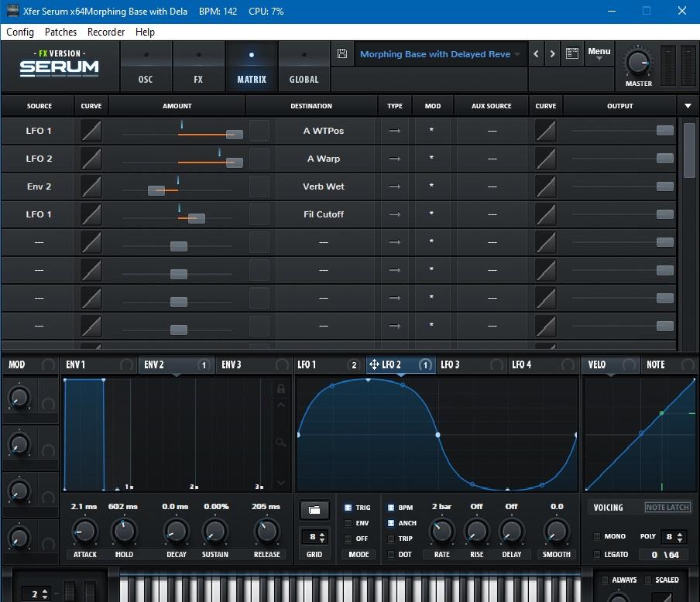Screen dimensions: 700x602
Task: Open the LFO shape folder icon
Action: 314,510
